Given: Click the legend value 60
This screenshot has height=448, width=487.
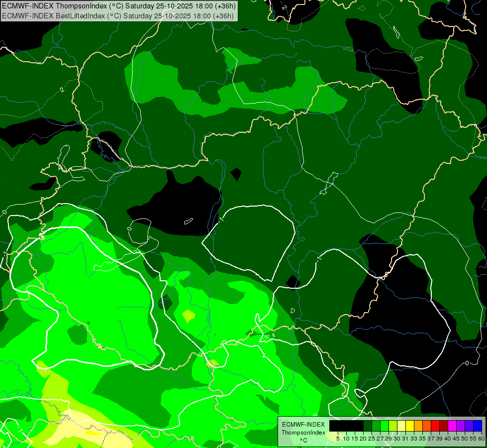Looking at the screenshot, I should 482,439.
